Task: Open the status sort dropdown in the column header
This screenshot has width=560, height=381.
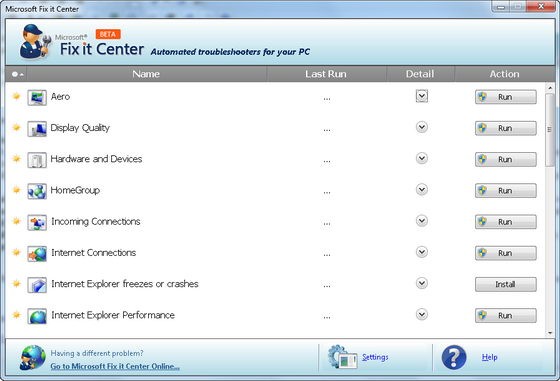Action: click(x=17, y=74)
